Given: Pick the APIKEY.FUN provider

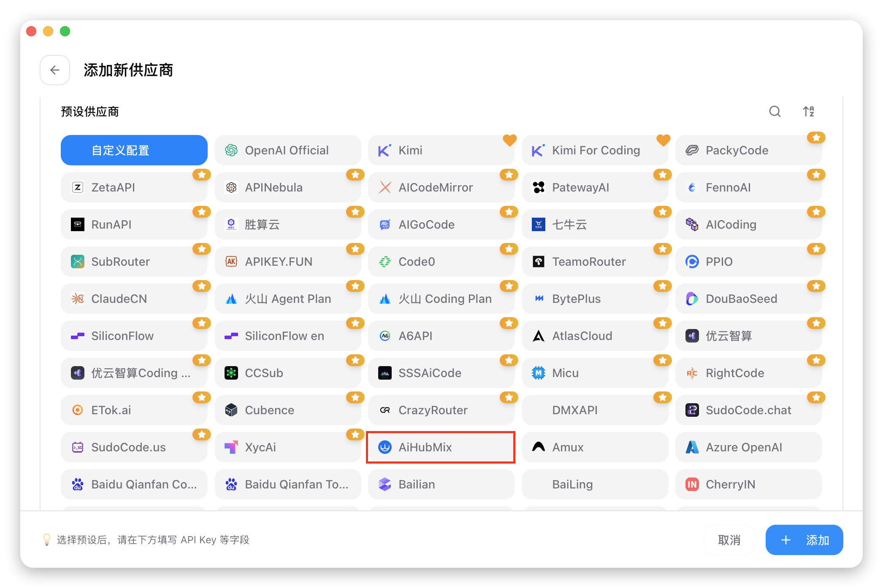Looking at the screenshot, I should click(287, 262).
